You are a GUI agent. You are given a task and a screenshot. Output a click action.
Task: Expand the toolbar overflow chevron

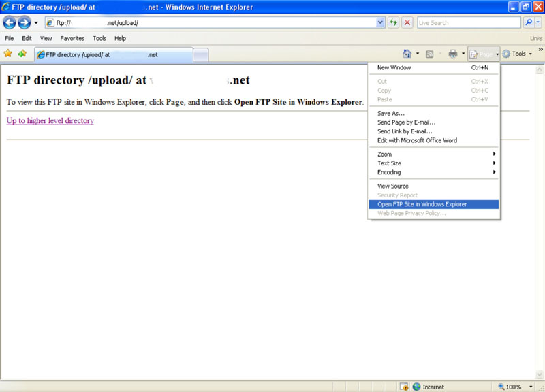click(x=540, y=50)
